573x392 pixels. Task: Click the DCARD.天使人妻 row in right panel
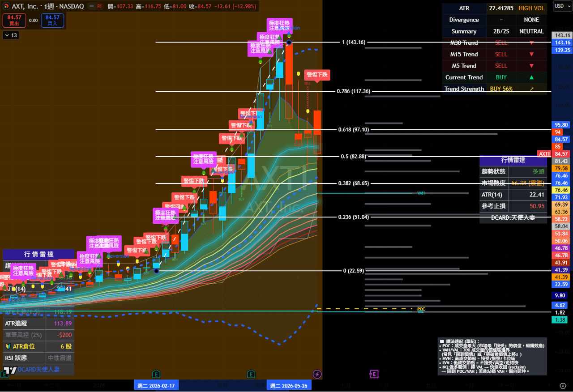pos(513,217)
